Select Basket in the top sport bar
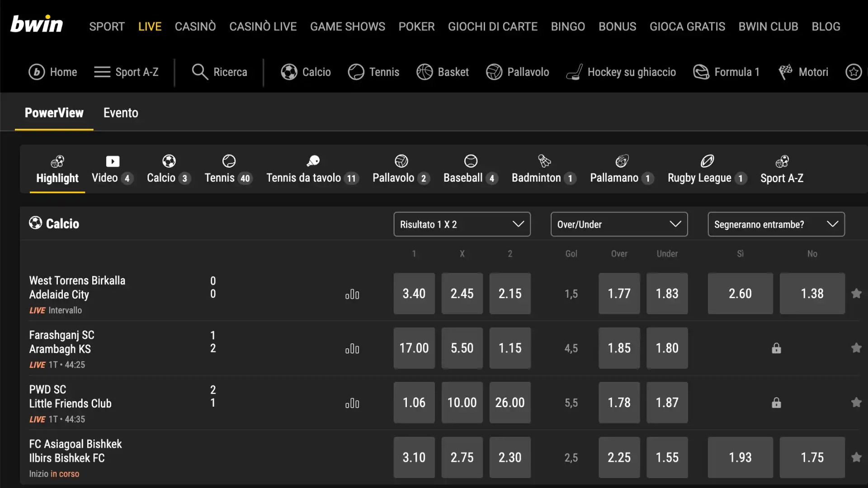This screenshot has height=488, width=868. pos(443,72)
